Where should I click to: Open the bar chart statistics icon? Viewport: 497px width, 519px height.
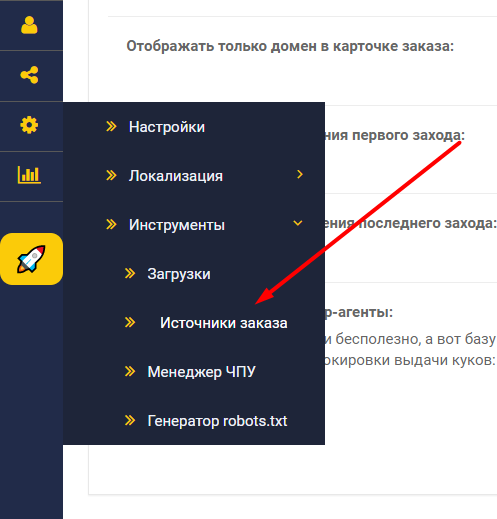[29, 175]
